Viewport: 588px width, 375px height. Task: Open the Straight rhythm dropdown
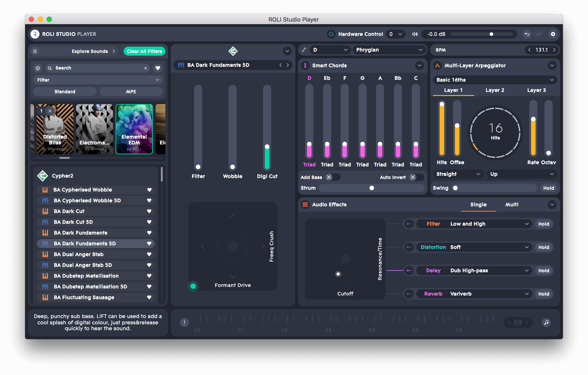[x=458, y=174]
